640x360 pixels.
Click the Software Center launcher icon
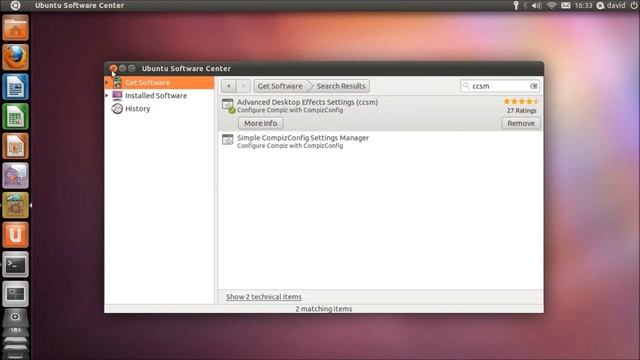point(16,205)
